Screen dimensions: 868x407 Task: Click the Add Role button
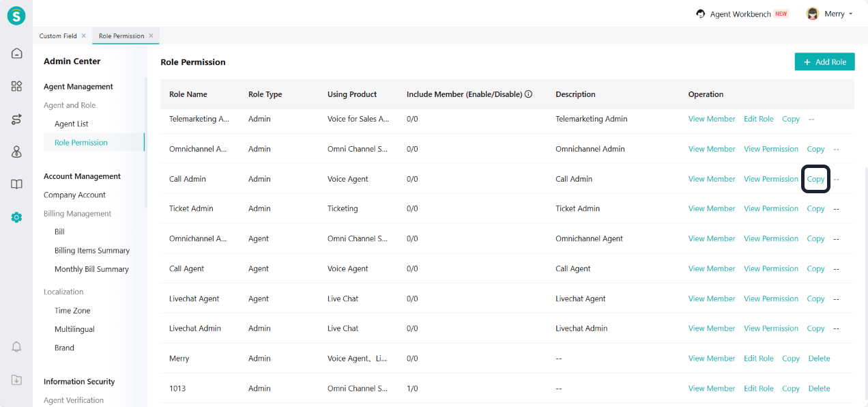824,61
